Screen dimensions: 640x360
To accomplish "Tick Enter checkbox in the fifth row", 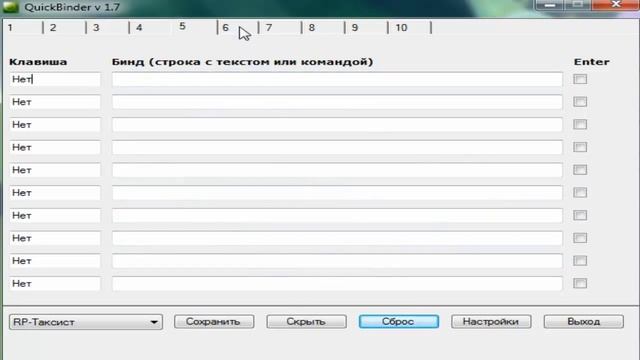I will click(580, 170).
